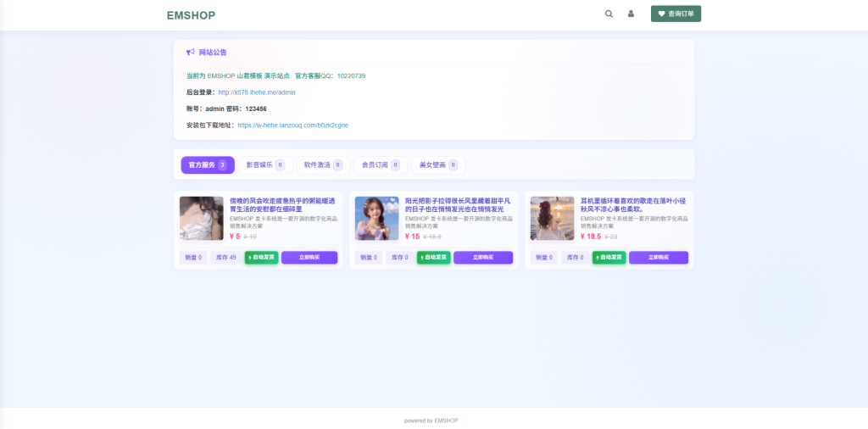Open the ¥5 product thumbnail image
The image size is (868, 429).
pos(202,218)
